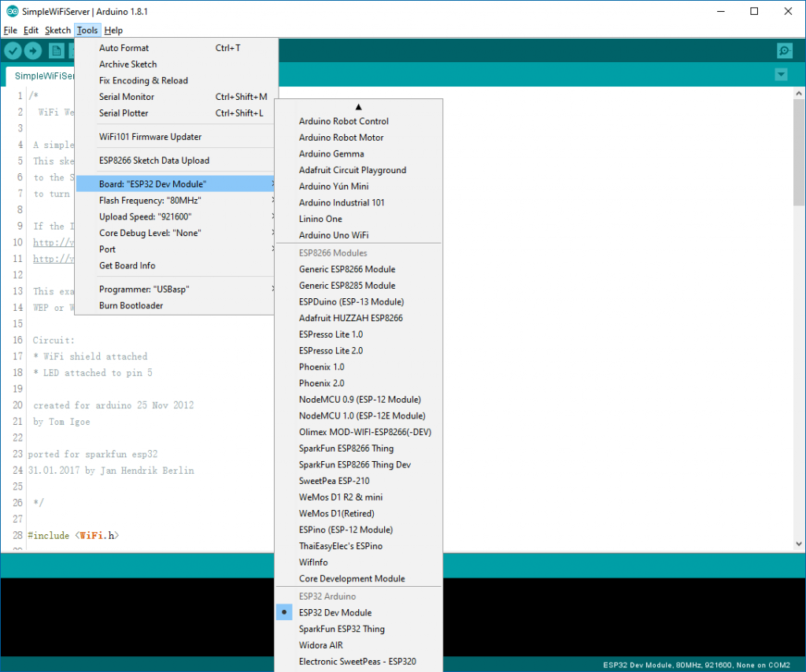Select Generic ESP8285 Module
Screen dimensions: 806x672
359,286
